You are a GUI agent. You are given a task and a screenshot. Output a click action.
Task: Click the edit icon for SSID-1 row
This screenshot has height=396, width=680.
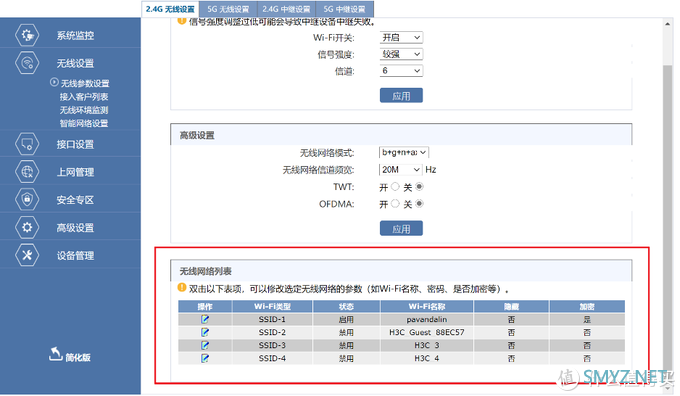click(x=205, y=319)
